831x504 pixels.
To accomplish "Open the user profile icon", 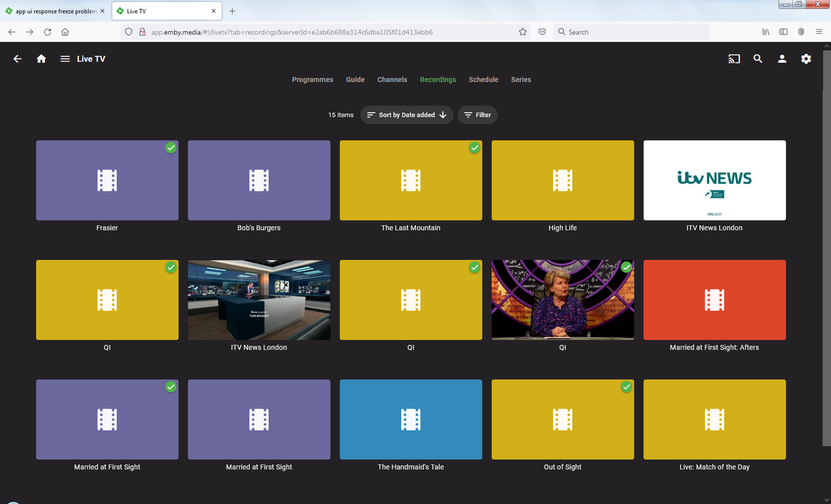I will point(782,59).
